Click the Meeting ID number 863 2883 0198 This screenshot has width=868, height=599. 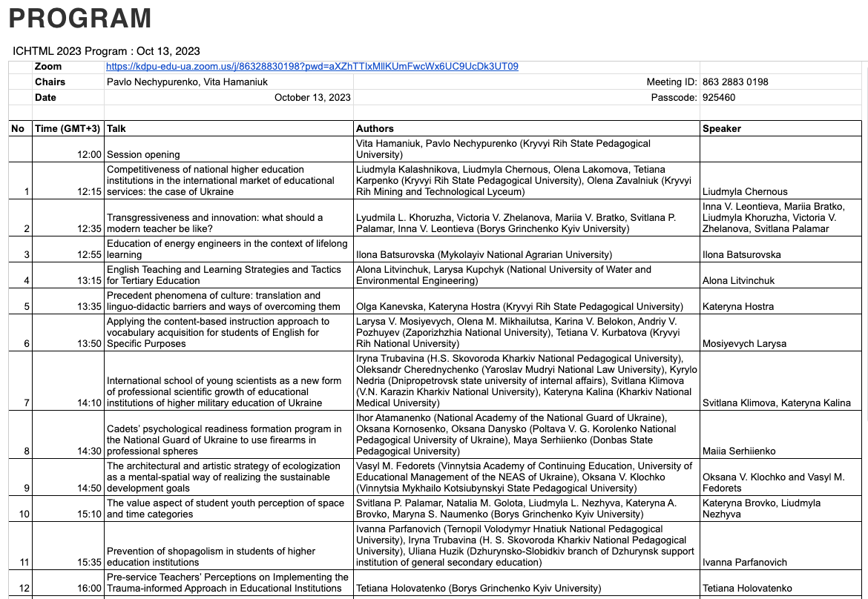(734, 82)
